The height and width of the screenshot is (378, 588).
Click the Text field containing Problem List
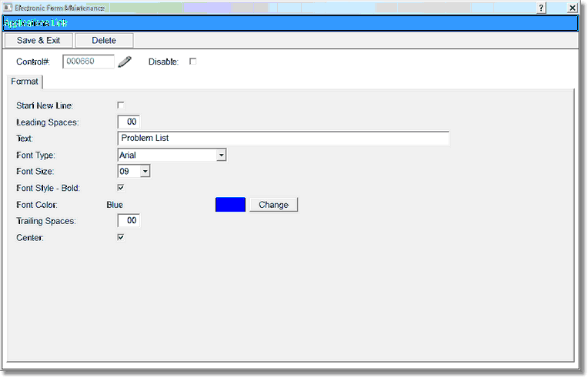tap(283, 139)
